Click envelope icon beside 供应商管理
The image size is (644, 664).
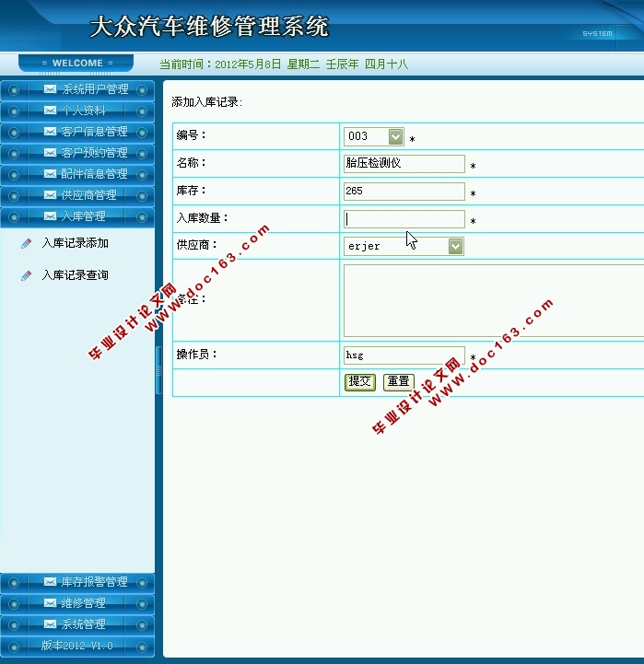(x=50, y=195)
